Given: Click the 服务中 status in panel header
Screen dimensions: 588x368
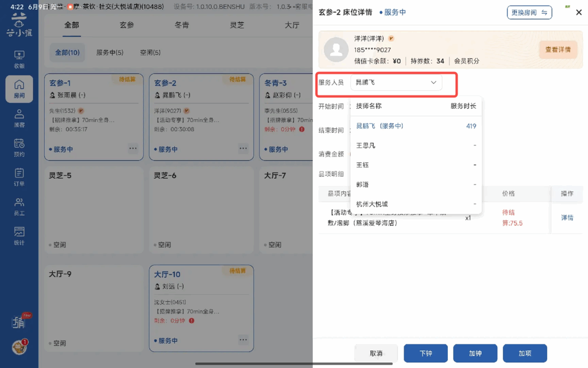Looking at the screenshot, I should [393, 13].
